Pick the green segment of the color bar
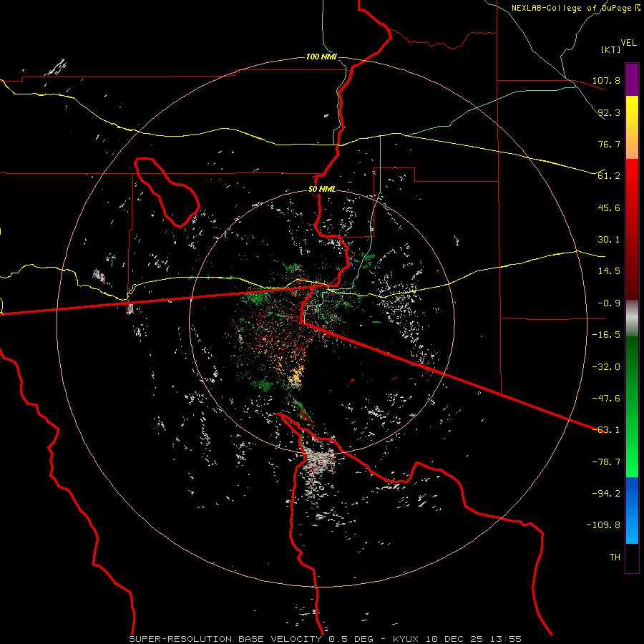Viewport: 644px width, 644px height. click(632, 406)
